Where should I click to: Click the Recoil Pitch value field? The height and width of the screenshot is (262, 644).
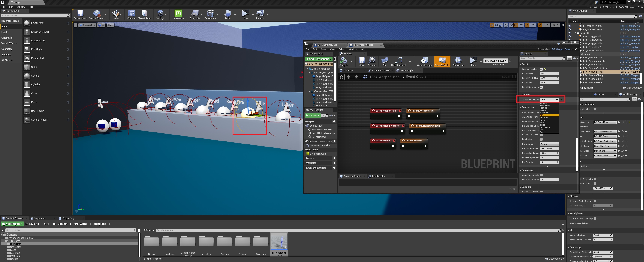548,74
